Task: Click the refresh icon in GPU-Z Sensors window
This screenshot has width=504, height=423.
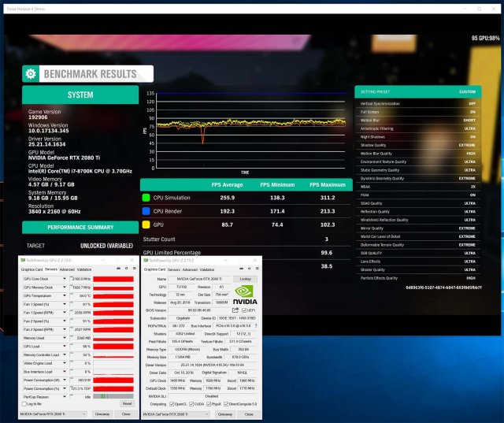Action: click(x=126, y=268)
